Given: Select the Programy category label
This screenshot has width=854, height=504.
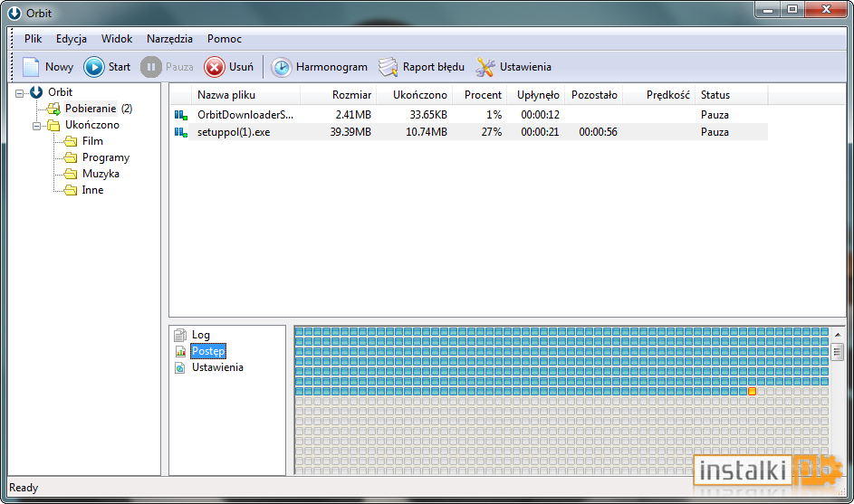Looking at the screenshot, I should (106, 157).
